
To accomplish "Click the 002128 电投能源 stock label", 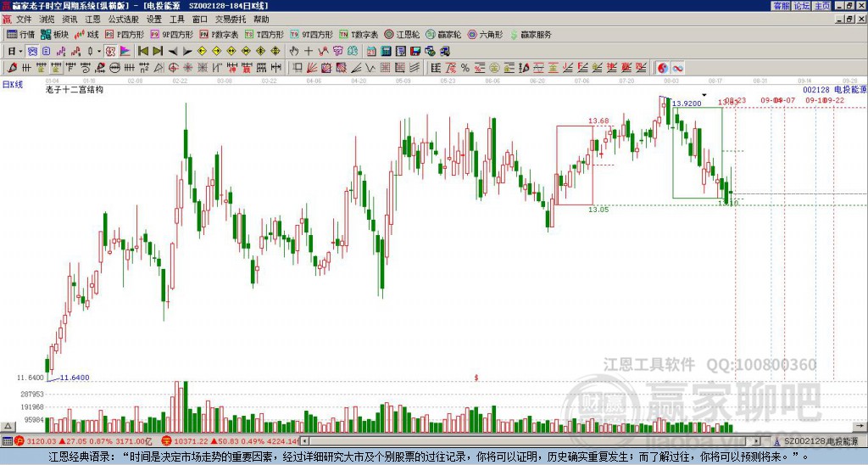I will pos(834,90).
